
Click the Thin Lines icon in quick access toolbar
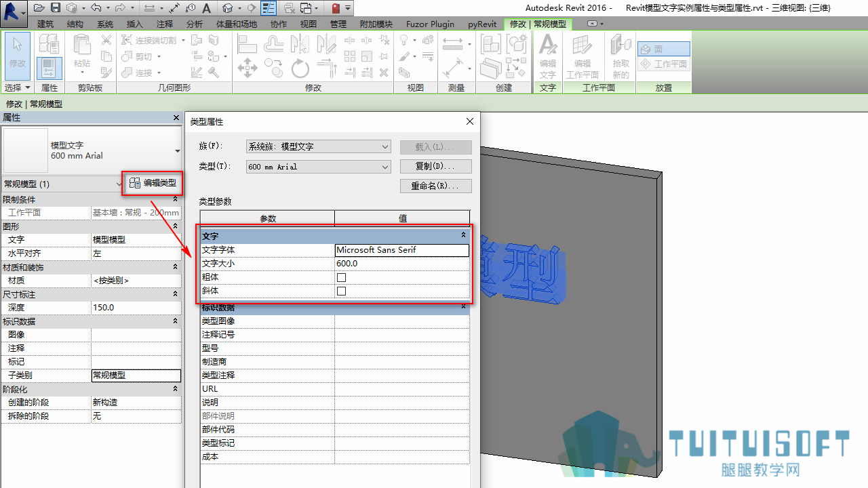point(269,8)
